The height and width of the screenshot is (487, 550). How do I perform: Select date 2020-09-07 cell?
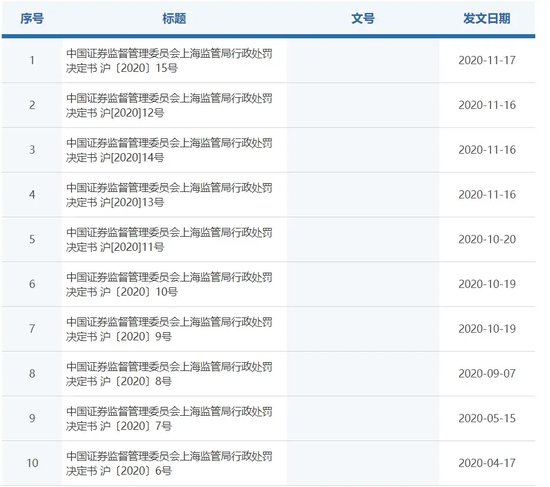point(487,373)
